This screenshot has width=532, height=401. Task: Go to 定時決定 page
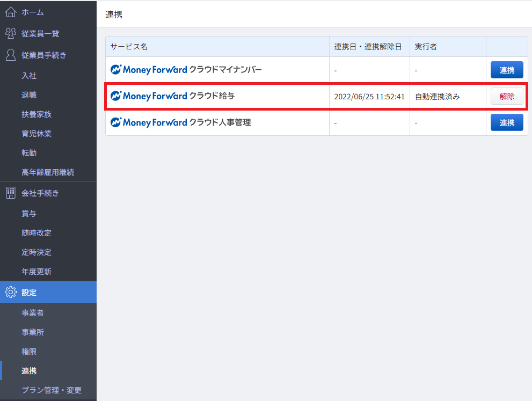tap(37, 252)
